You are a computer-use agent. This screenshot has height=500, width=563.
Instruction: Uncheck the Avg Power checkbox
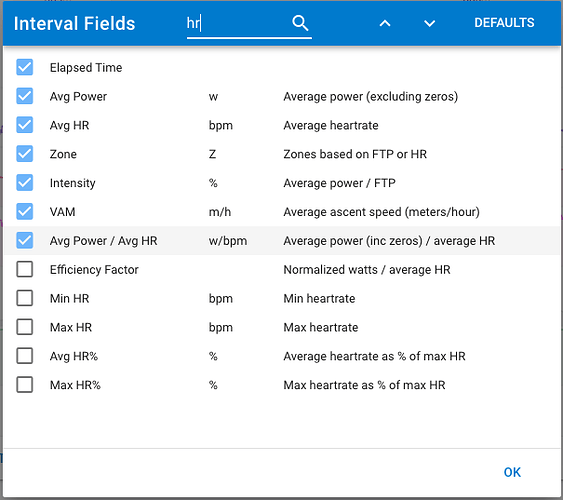tap(24, 96)
